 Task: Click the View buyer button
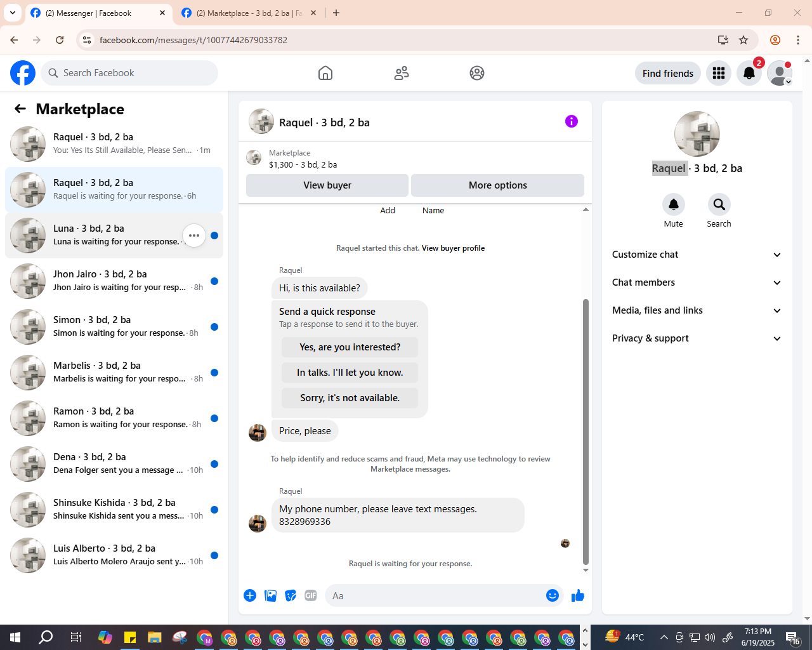point(327,185)
